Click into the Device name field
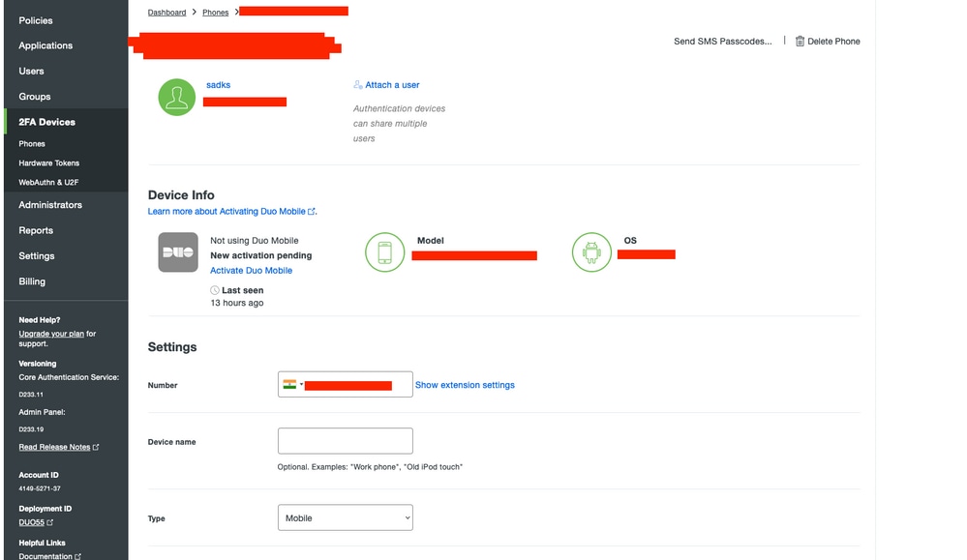The width and height of the screenshot is (967, 560). pyautogui.click(x=345, y=441)
